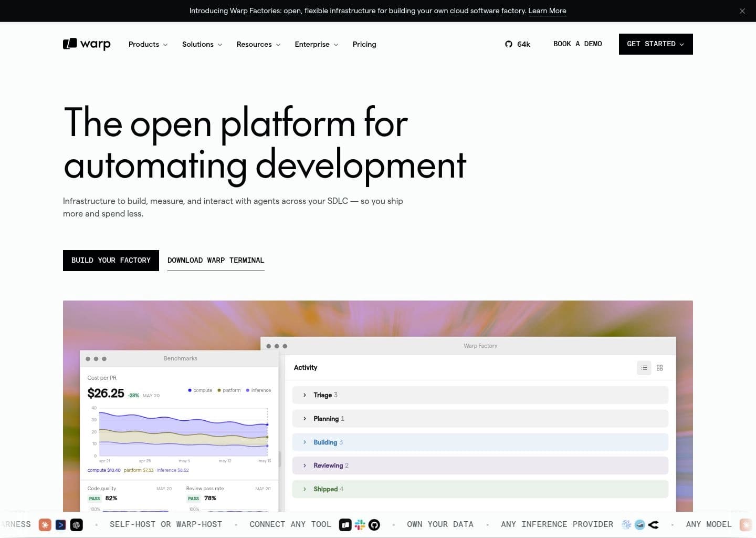Click the 'compute $10.40' breakdown text
The image size is (756, 538).
(x=104, y=470)
